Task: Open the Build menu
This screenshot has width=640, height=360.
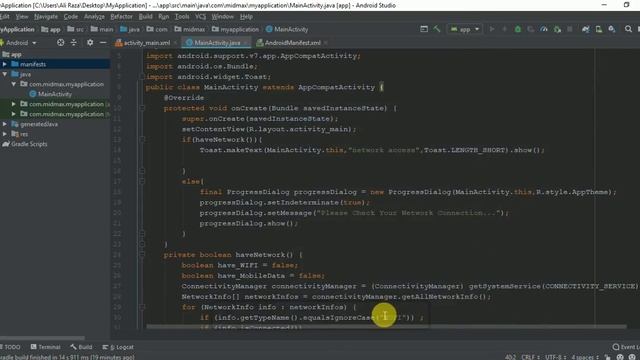Action: (x=145, y=17)
